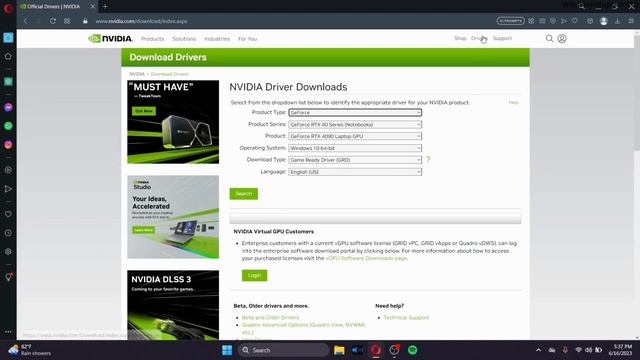Show hidden system tray icons chevron
The width and height of the screenshot is (640, 360).
pyautogui.click(x=538, y=350)
